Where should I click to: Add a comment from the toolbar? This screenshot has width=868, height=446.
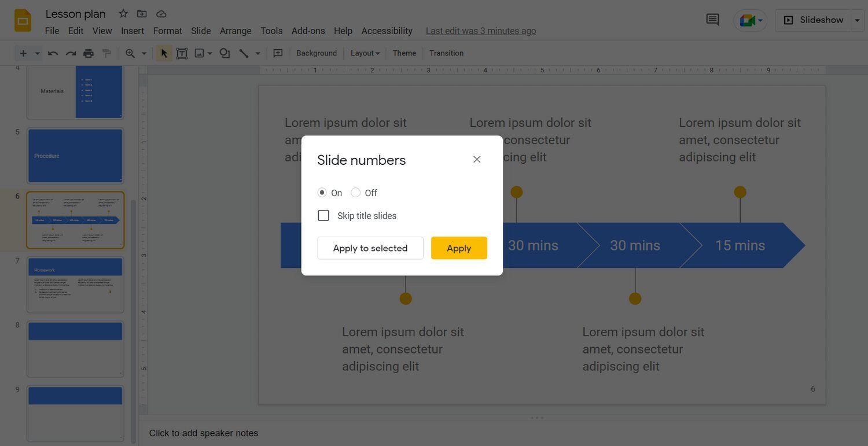tap(278, 53)
